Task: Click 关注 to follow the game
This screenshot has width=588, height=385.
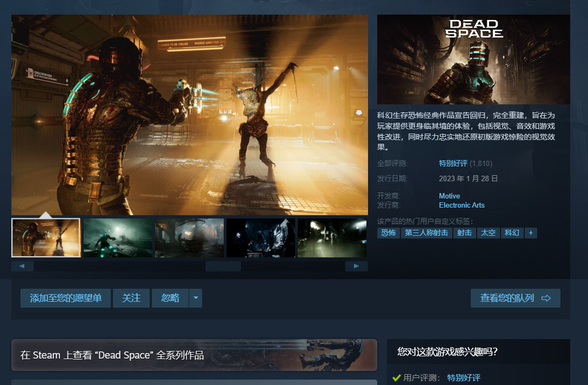Action: tap(131, 297)
